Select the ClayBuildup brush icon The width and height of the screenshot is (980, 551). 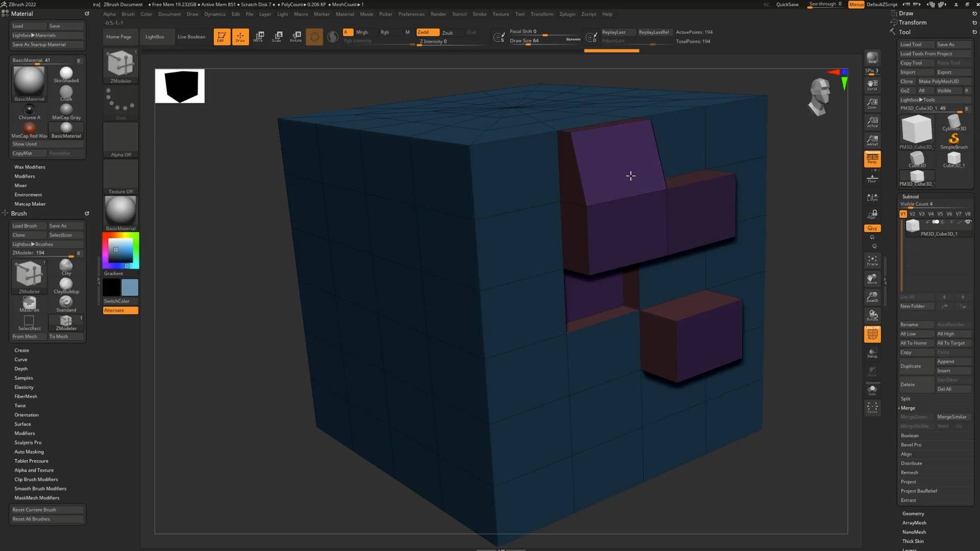coord(66,285)
